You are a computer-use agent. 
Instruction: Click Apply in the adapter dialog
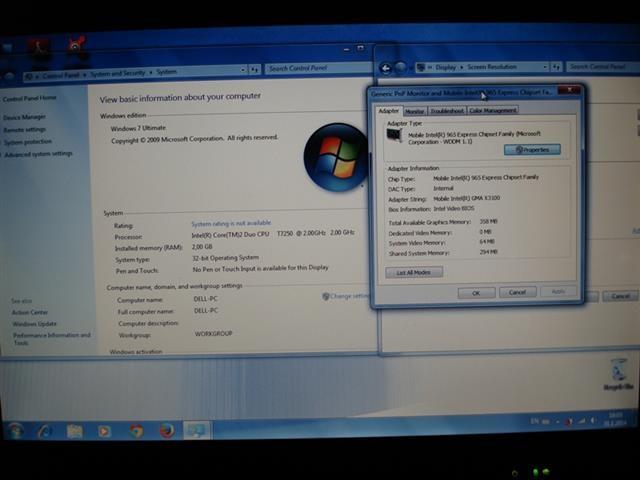click(558, 291)
